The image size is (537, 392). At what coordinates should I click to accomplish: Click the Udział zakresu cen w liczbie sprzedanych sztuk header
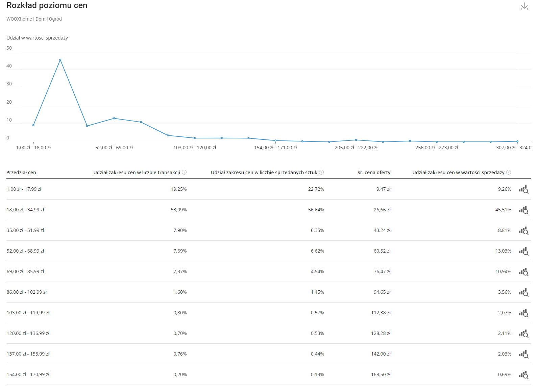pyautogui.click(x=264, y=173)
